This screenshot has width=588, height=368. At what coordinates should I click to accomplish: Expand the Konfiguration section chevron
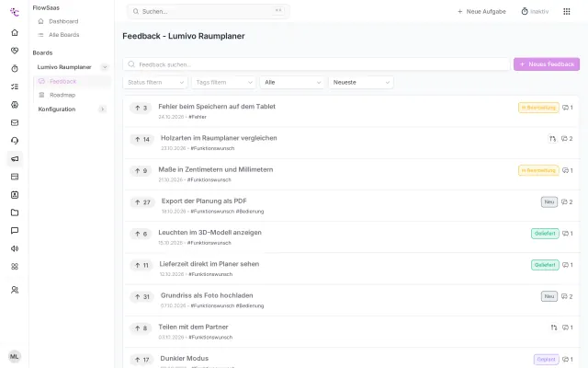pyautogui.click(x=102, y=109)
